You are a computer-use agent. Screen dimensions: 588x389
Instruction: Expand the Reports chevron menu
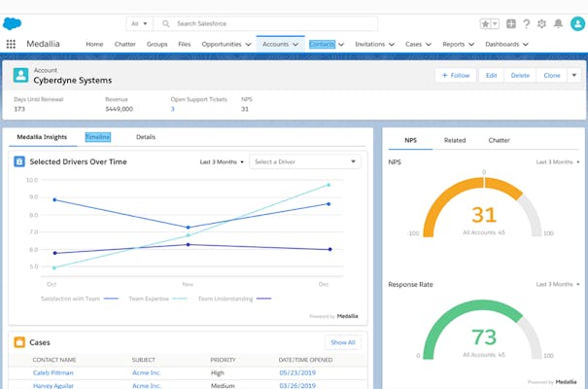tap(471, 45)
